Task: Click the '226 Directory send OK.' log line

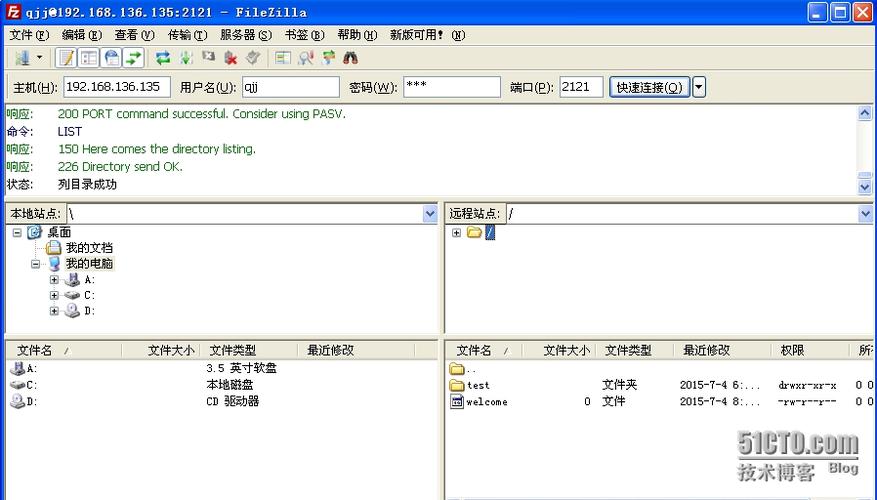Action: point(120,167)
